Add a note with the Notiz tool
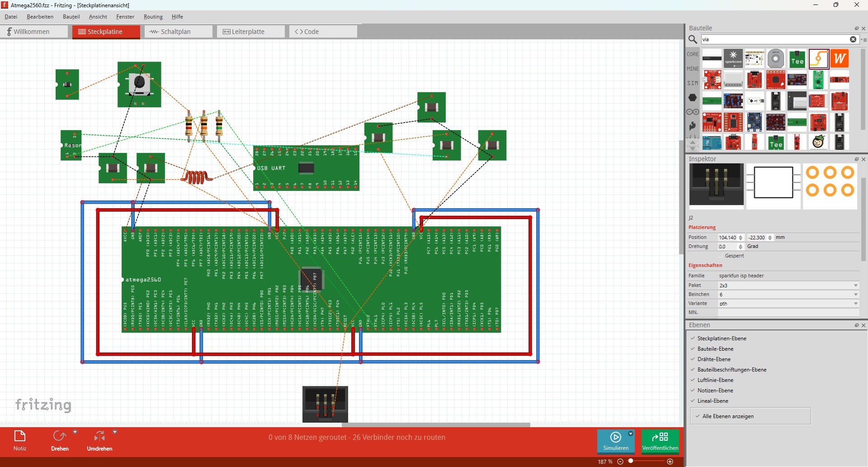The height and width of the screenshot is (467, 868). click(20, 440)
